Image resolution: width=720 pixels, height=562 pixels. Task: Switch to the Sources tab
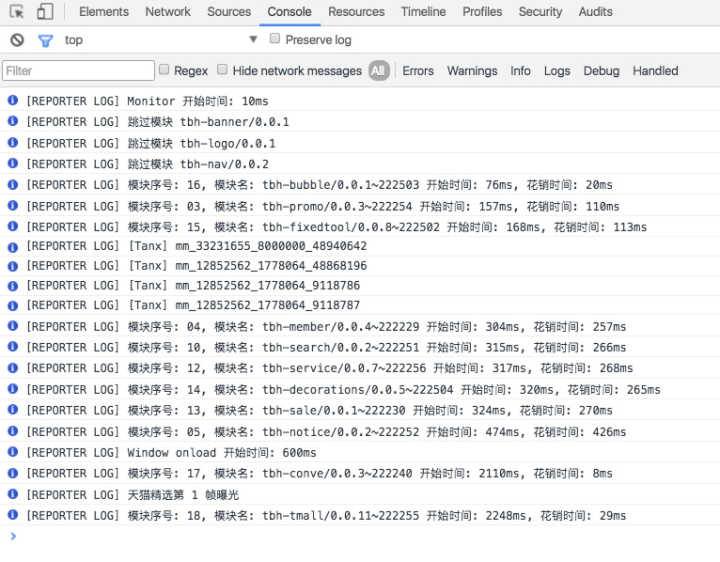[x=229, y=12]
